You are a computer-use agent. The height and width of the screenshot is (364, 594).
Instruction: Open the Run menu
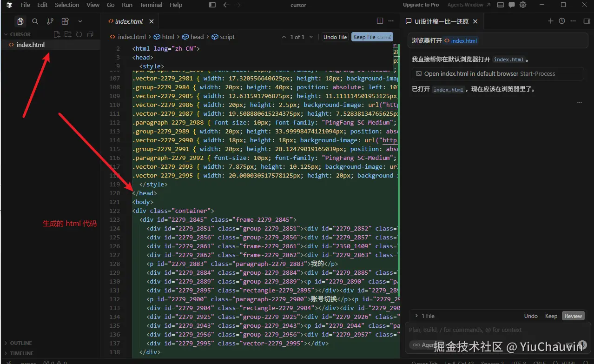[x=127, y=5]
